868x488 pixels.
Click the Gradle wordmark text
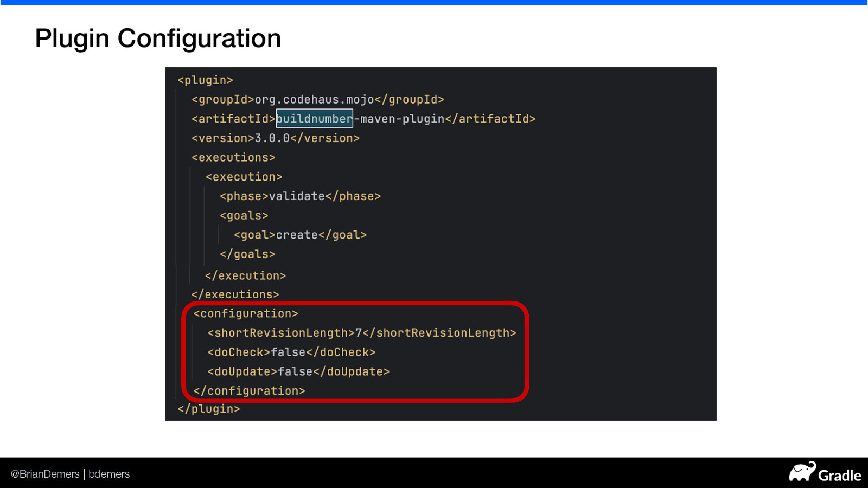click(x=840, y=476)
